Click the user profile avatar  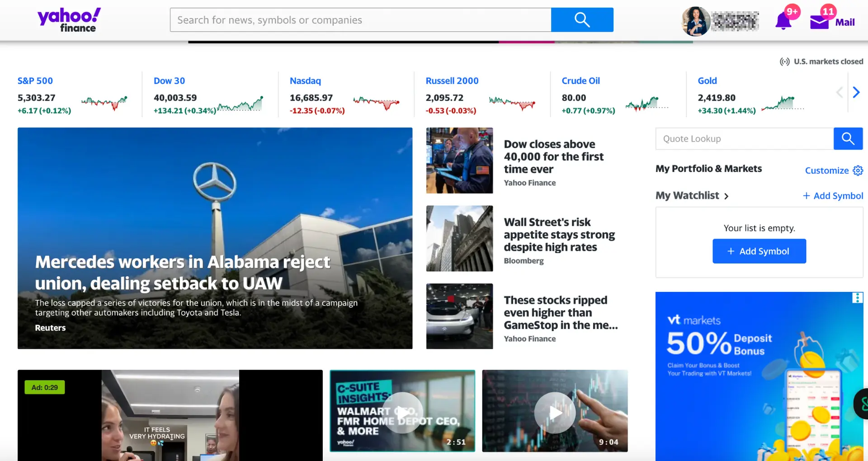pos(696,21)
